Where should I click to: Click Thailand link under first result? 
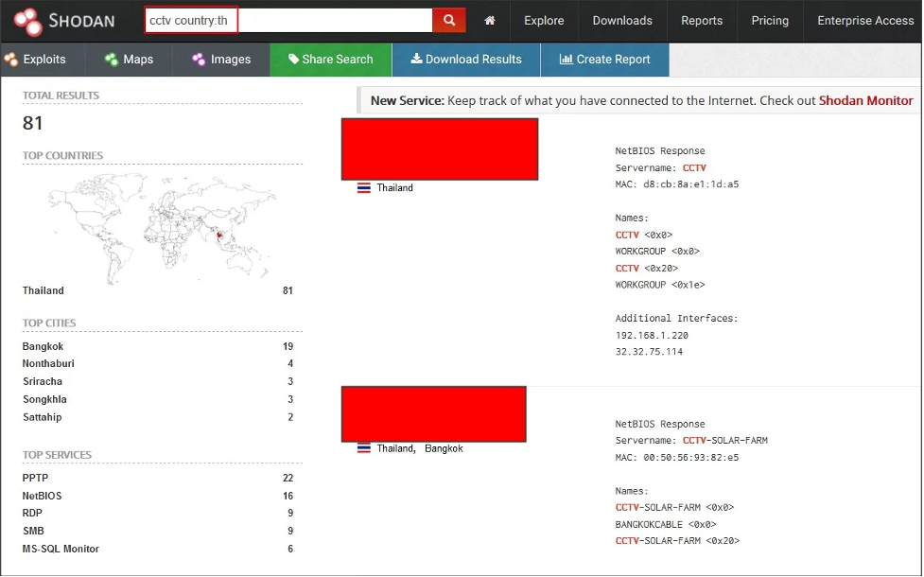click(394, 188)
